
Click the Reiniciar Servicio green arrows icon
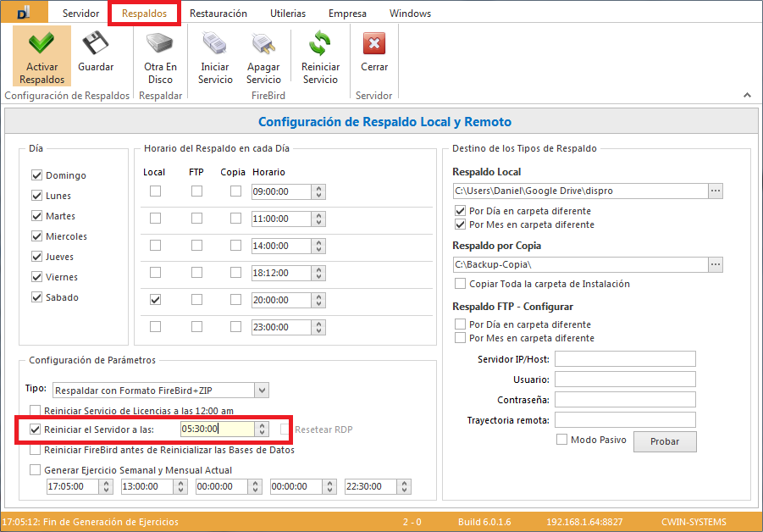pyautogui.click(x=320, y=44)
